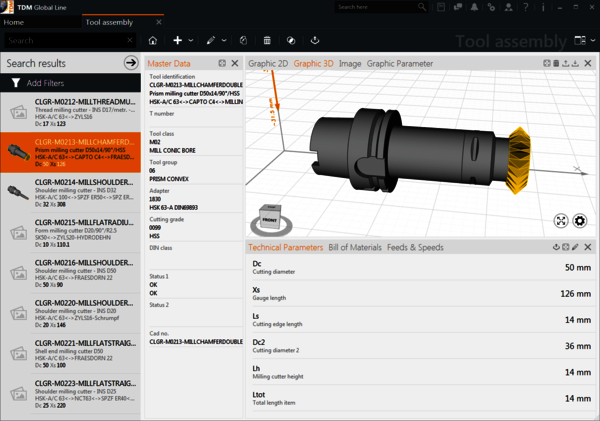Click the Xs gauge length value 126 mm

pos(576,294)
